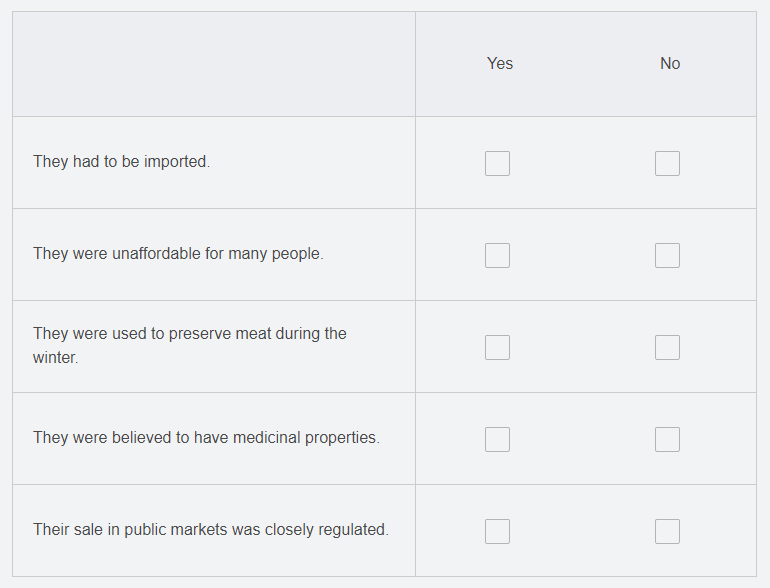Choose Yes for 'sale in public markets' statement
The height and width of the screenshot is (588, 770).
[x=497, y=532]
